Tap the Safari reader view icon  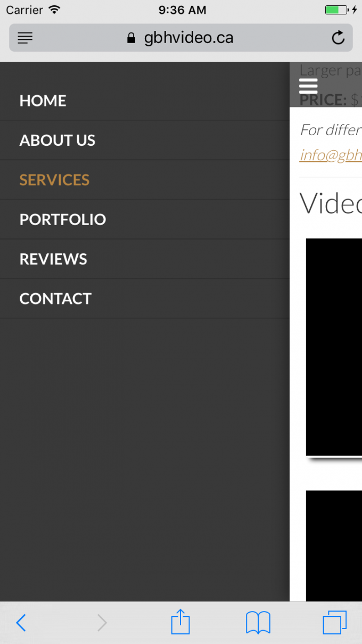tap(25, 38)
